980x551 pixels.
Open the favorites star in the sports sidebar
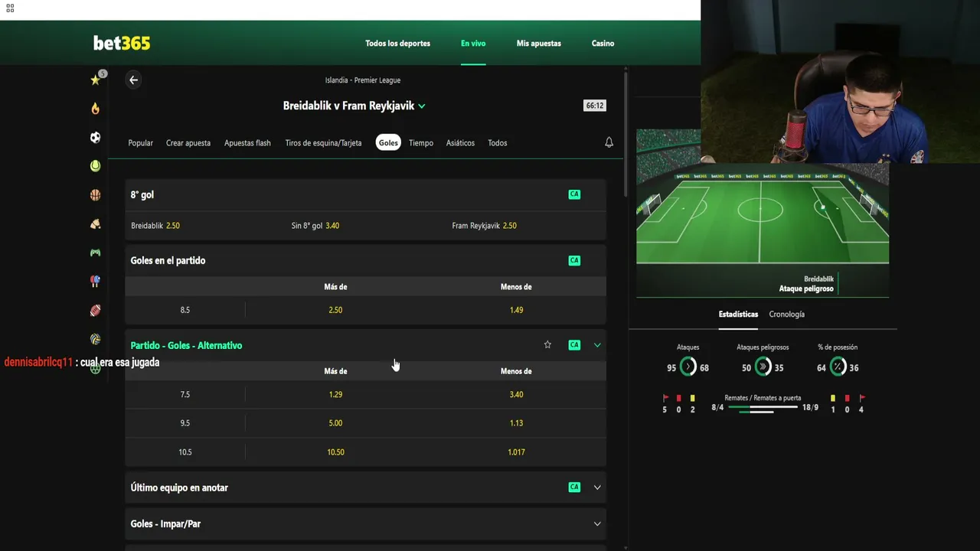point(95,80)
